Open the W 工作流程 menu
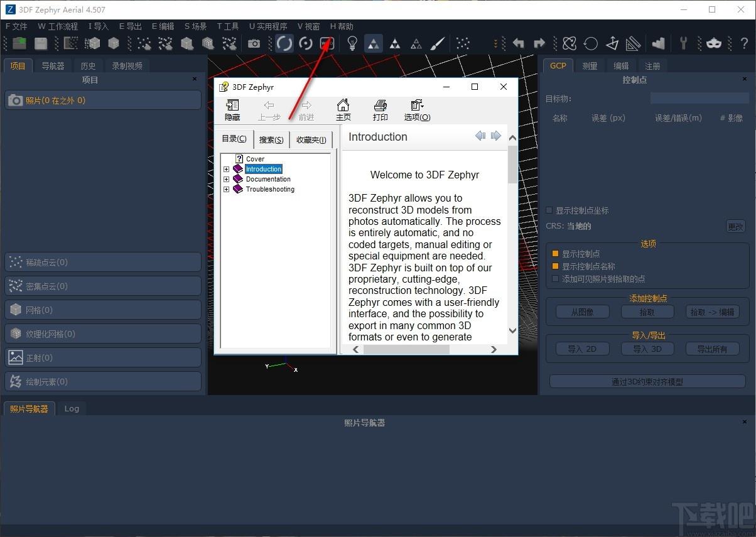This screenshot has height=537, width=756. coord(58,26)
